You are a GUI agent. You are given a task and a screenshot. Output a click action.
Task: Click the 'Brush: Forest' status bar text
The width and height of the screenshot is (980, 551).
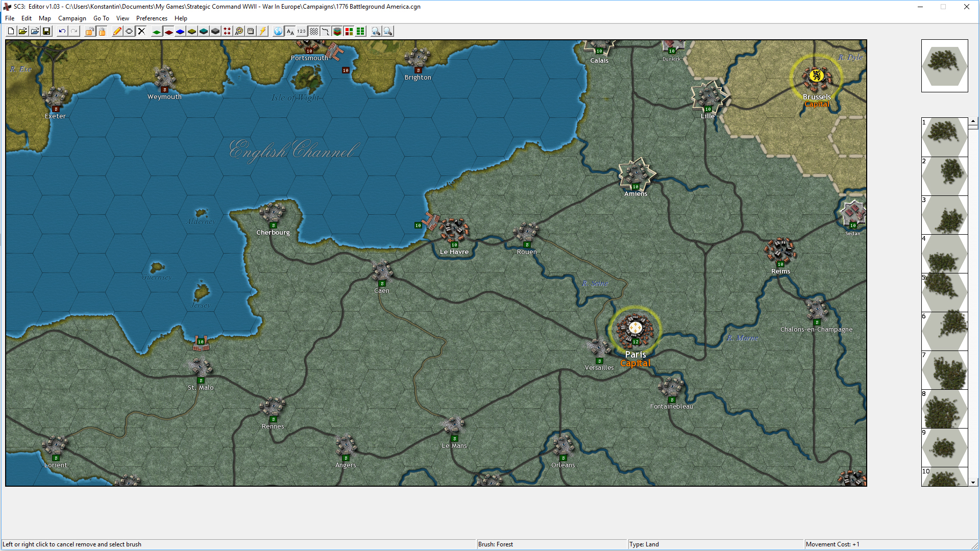pos(495,544)
